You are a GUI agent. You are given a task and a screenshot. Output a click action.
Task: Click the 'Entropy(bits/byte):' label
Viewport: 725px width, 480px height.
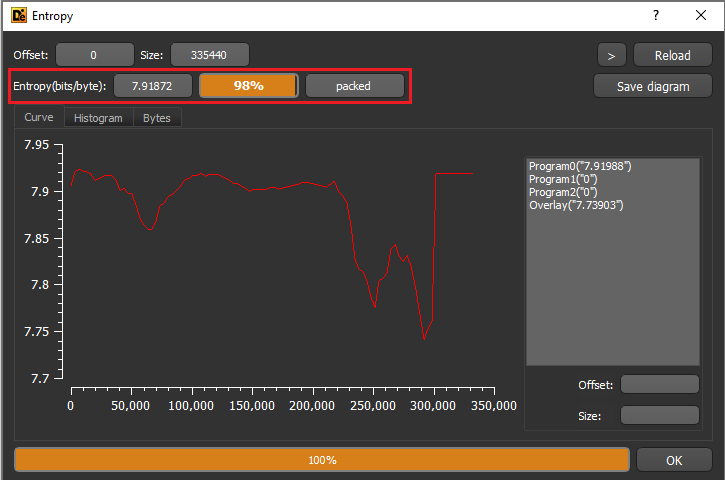click(60, 86)
